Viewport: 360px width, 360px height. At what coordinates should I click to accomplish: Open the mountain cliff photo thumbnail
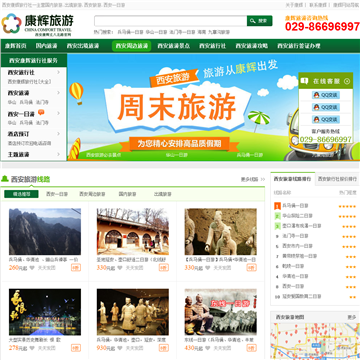click(45, 232)
